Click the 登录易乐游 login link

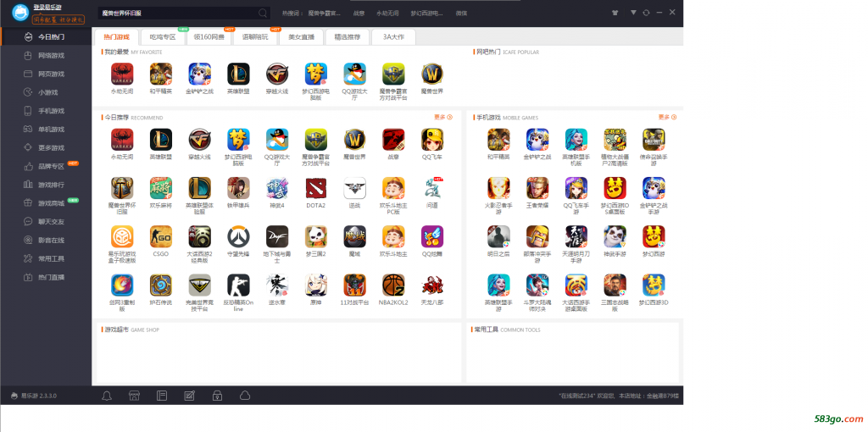point(47,7)
